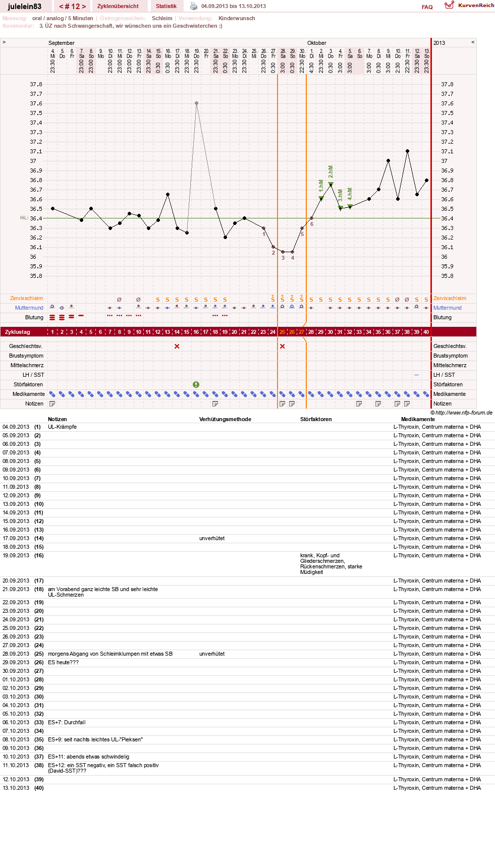Click the 'krank, Kopf- und Gliederschmerzen' Störfaktoren entry
The image size is (495, 868).
tap(331, 564)
